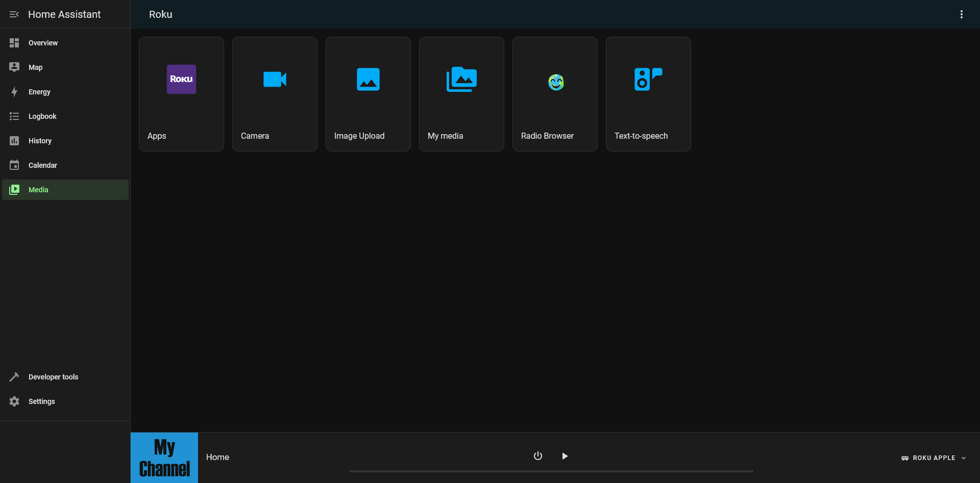The image size is (980, 483).
Task: Select the Media play icon in sidebar
Action: tap(14, 190)
